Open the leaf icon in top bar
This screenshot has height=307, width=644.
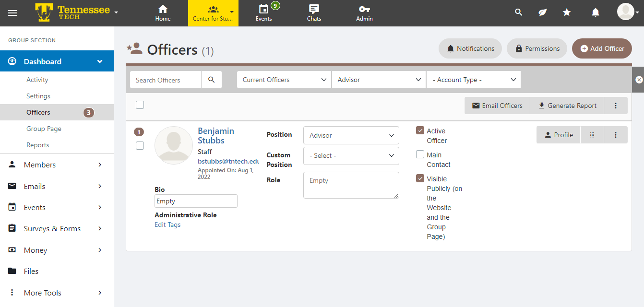pyautogui.click(x=542, y=13)
